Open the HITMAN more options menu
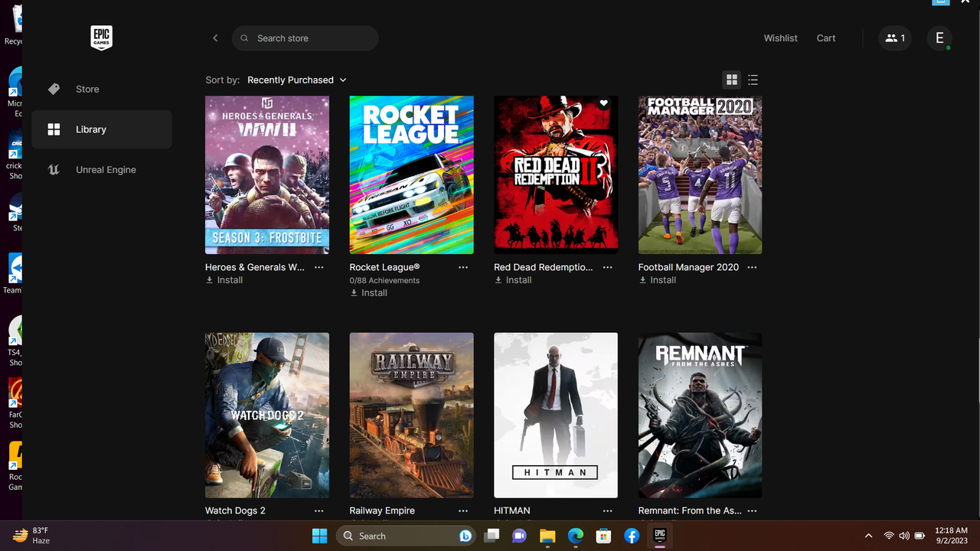Image resolution: width=980 pixels, height=551 pixels. (x=607, y=510)
